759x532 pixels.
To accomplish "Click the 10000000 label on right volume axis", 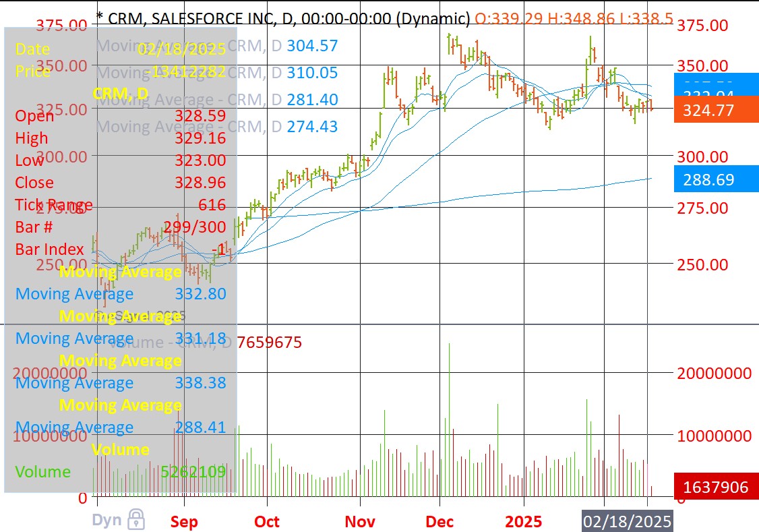I will (715, 436).
